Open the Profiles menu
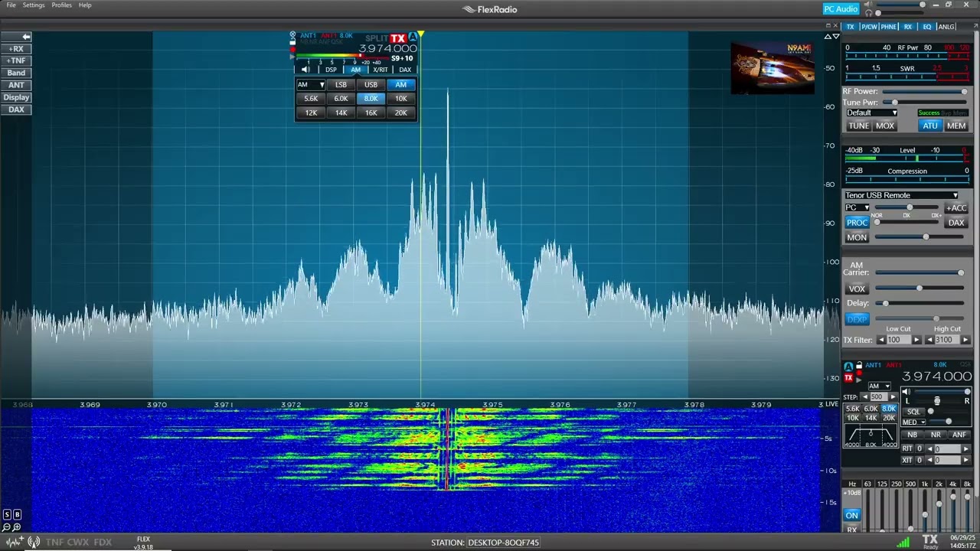 (62, 5)
